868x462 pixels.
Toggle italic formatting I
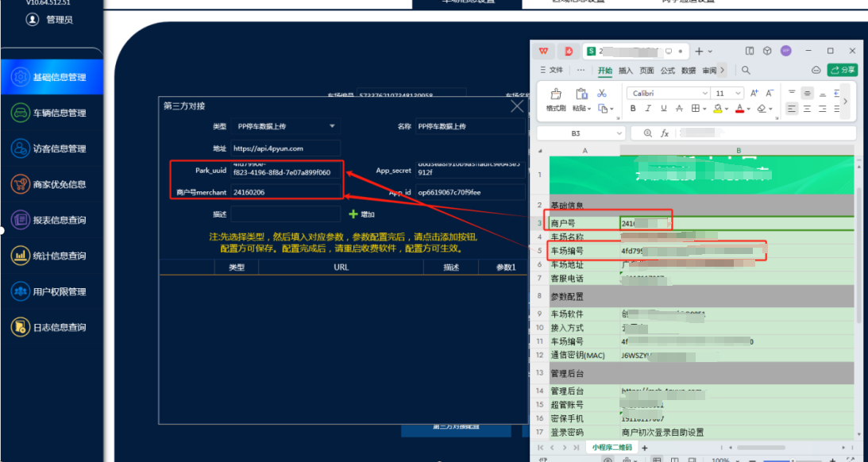(x=648, y=109)
